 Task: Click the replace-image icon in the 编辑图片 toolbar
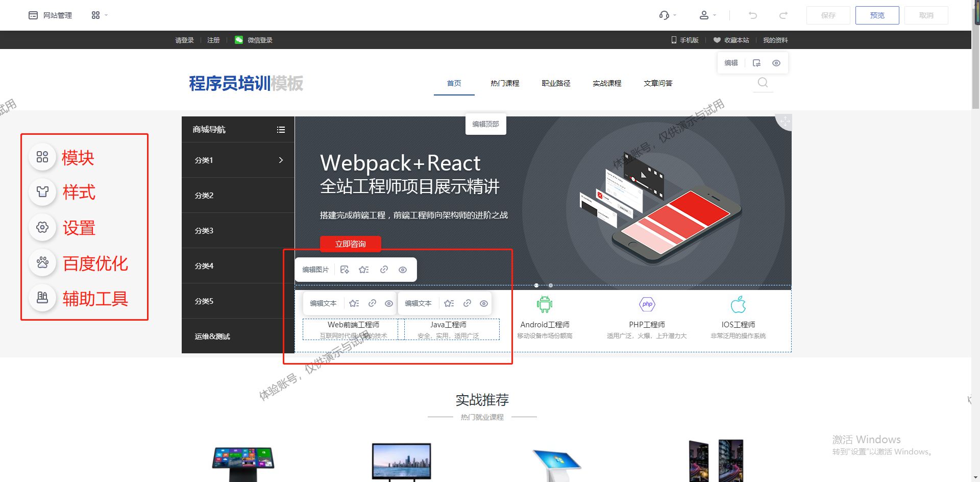345,269
